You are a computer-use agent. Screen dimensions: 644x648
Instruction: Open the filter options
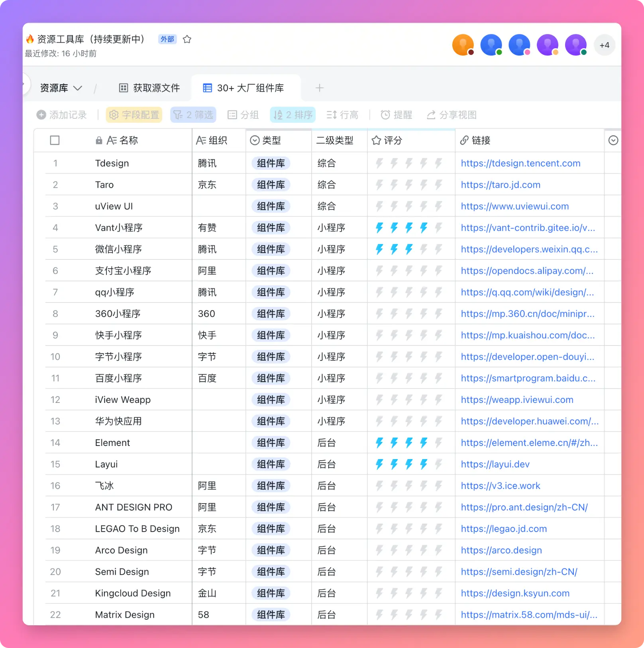tap(193, 115)
